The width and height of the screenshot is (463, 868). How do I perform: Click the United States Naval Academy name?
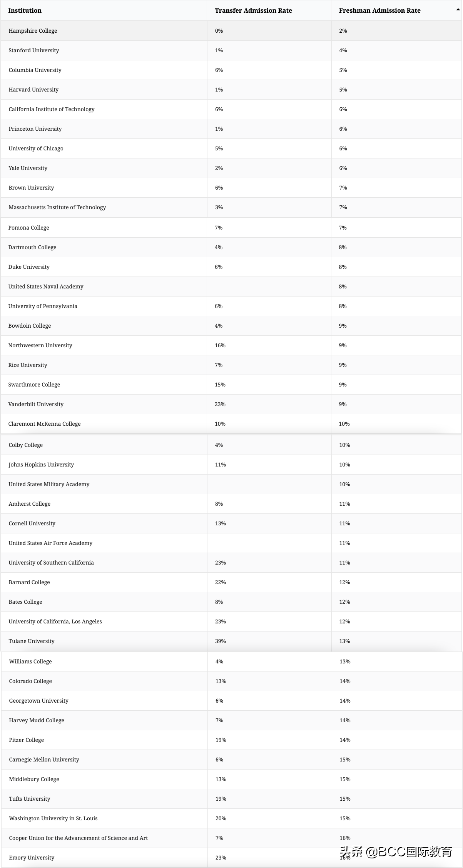pyautogui.click(x=46, y=287)
